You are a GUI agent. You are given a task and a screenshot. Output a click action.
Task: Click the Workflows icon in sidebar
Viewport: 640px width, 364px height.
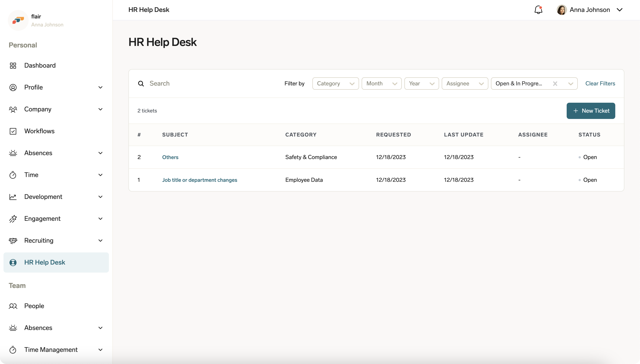13,131
